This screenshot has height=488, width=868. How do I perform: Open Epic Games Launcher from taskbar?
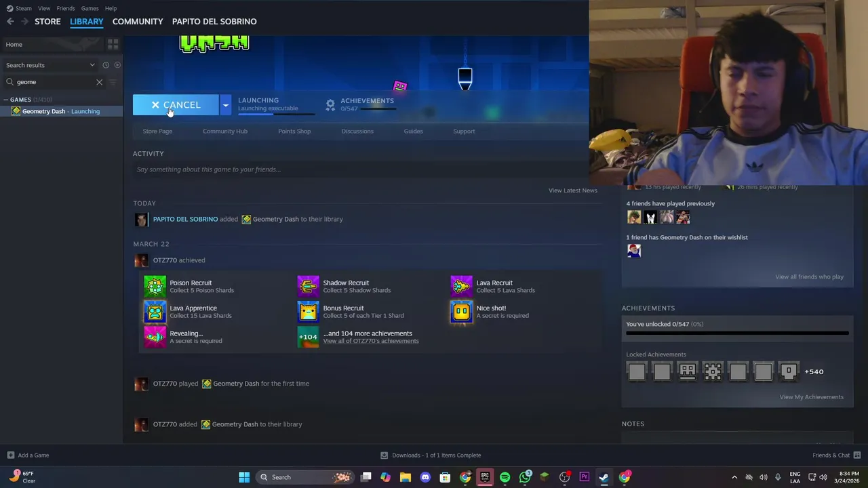[x=485, y=477]
